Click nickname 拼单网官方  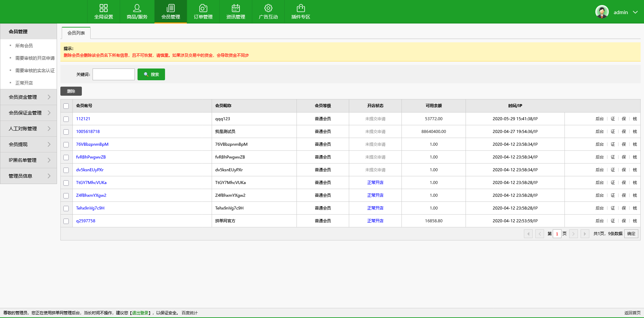pos(225,221)
